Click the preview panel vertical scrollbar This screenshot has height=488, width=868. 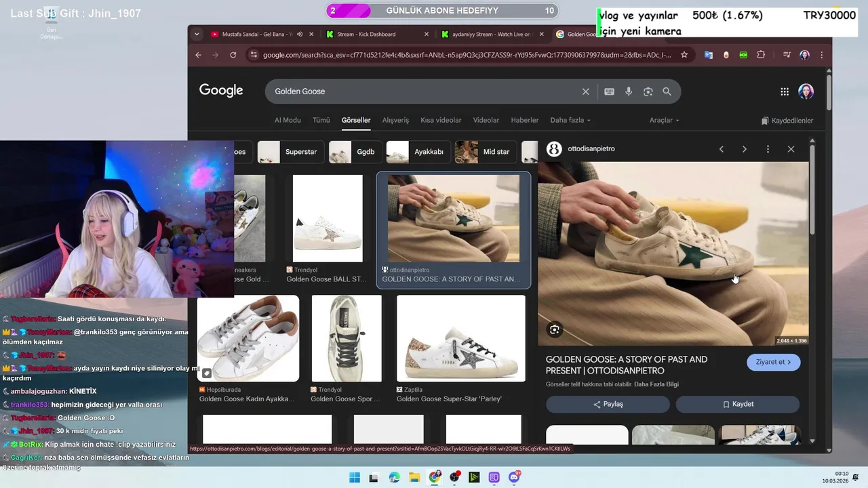click(x=812, y=190)
